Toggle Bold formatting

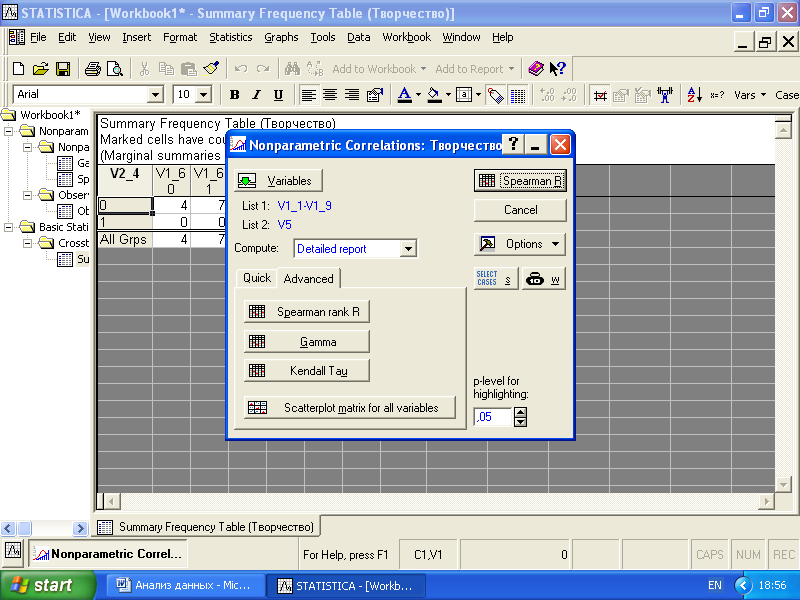coord(234,95)
